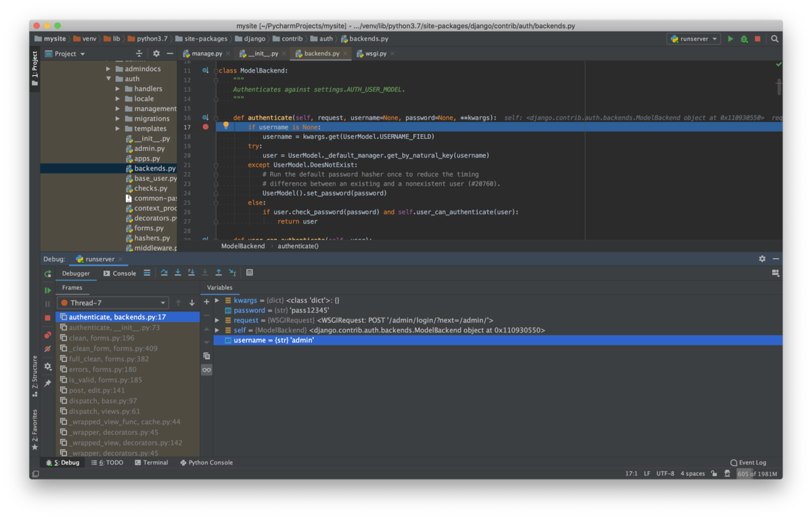Start debugging with the green bug icon
This screenshot has width=812, height=518.
point(744,39)
